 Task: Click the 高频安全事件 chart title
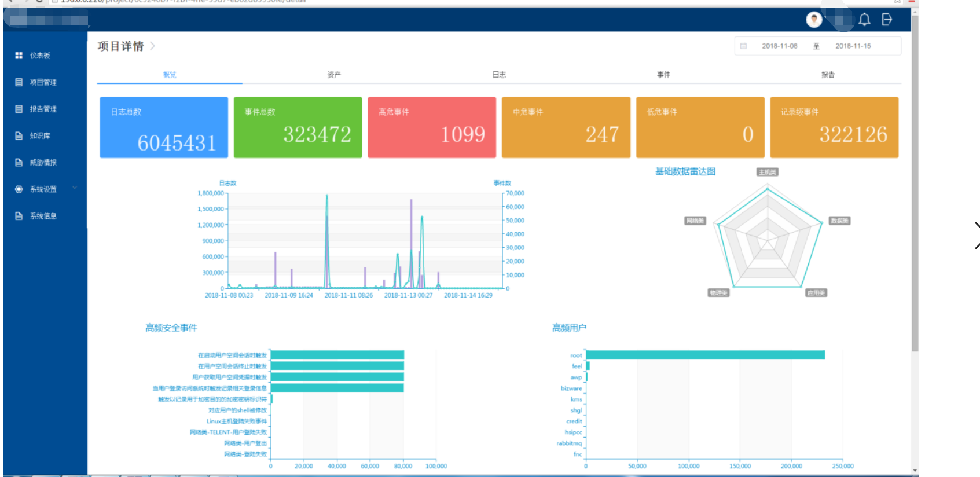[x=171, y=328]
